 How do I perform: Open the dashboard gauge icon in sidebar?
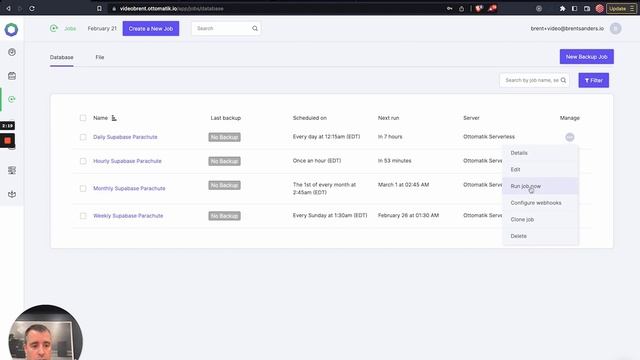(12, 52)
